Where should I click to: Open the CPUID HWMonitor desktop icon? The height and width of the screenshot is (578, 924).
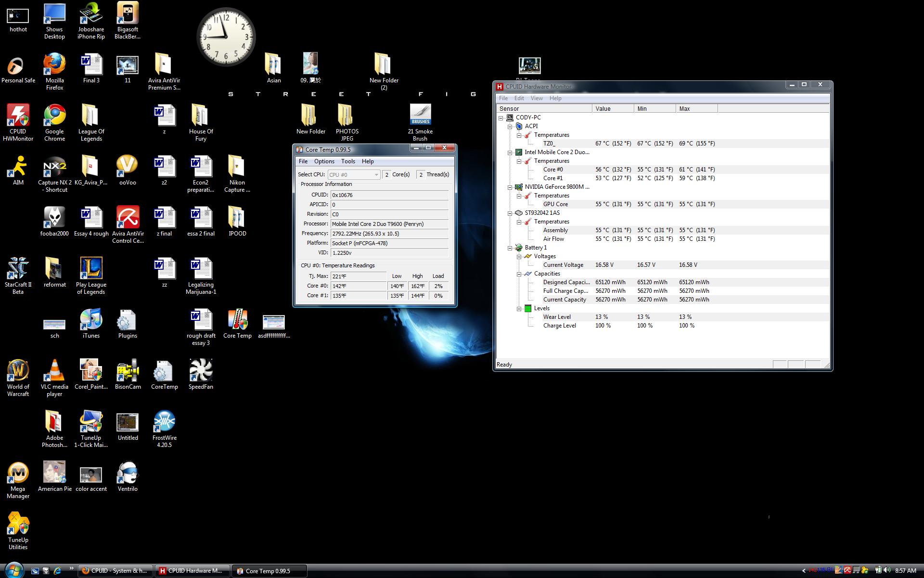click(x=18, y=122)
